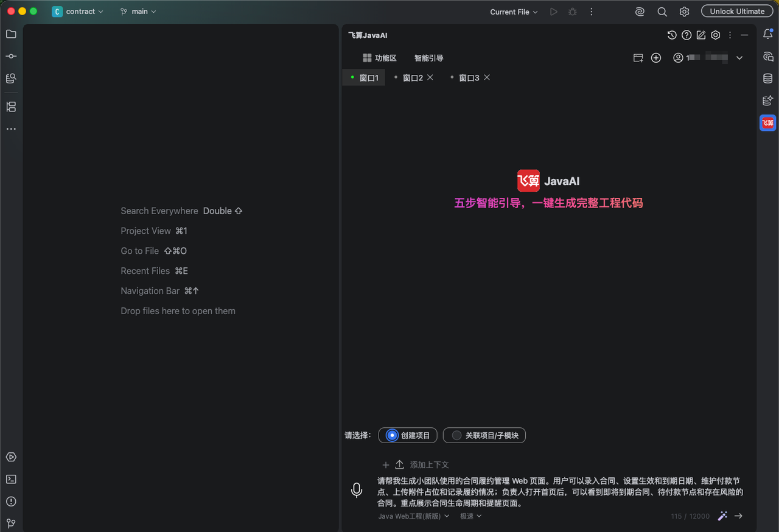779x532 pixels.
Task: Open the Terminal tool window
Action: point(11,479)
